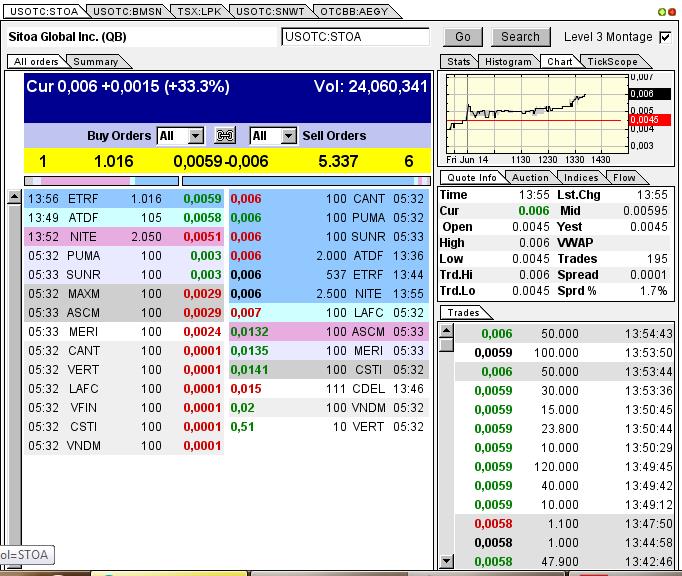Switch to the USOTC:SNWT tab
The image size is (682, 576).
[x=270, y=11]
